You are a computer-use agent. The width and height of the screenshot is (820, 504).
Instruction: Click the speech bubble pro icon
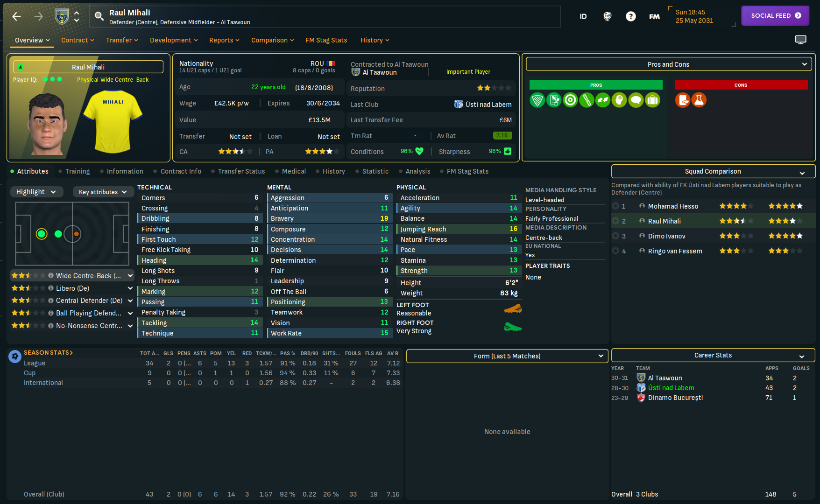[x=636, y=100]
